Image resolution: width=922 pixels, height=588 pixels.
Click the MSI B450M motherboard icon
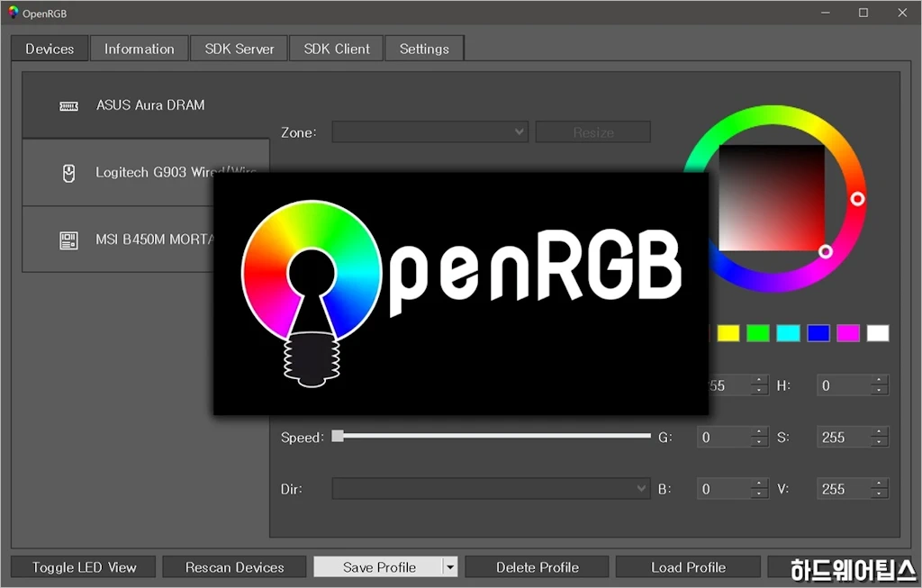click(x=68, y=240)
